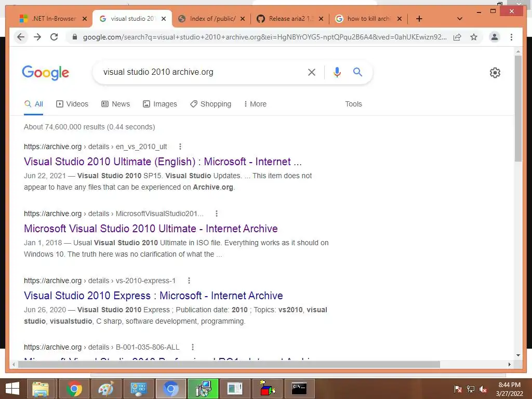Expand the More search categories
Screen dimensions: 532x399
pos(255,104)
